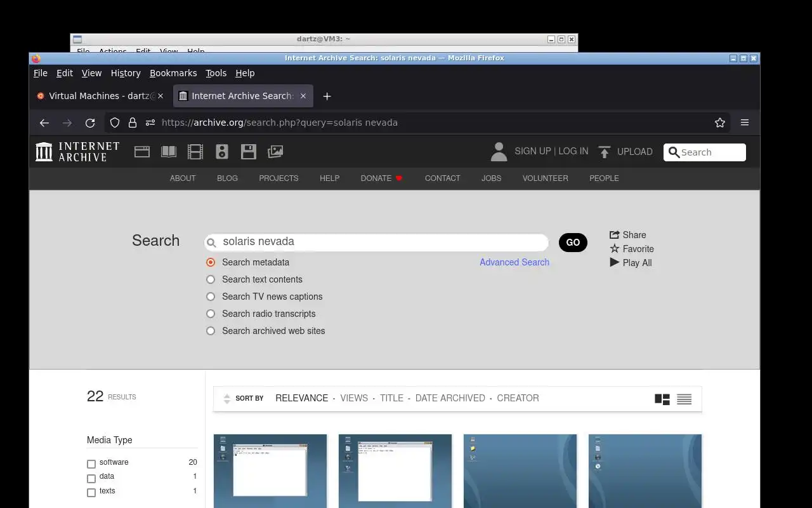Click the Upload arrow icon

click(x=605, y=152)
